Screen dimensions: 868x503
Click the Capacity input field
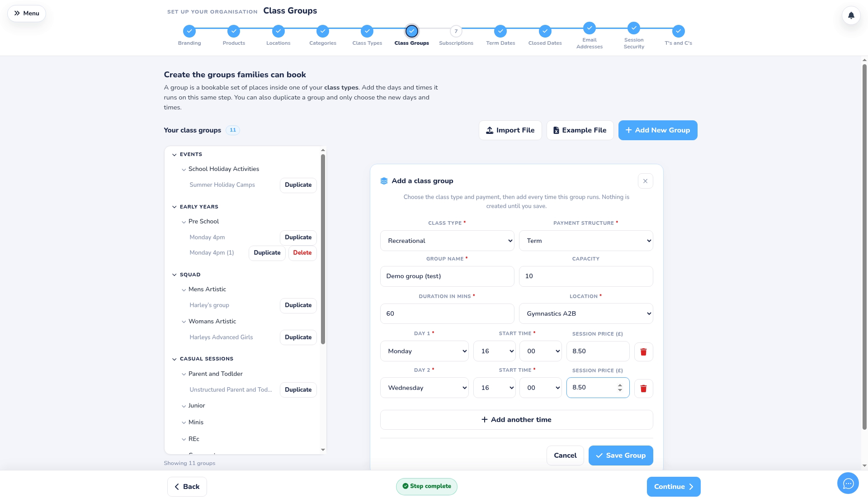(x=586, y=276)
